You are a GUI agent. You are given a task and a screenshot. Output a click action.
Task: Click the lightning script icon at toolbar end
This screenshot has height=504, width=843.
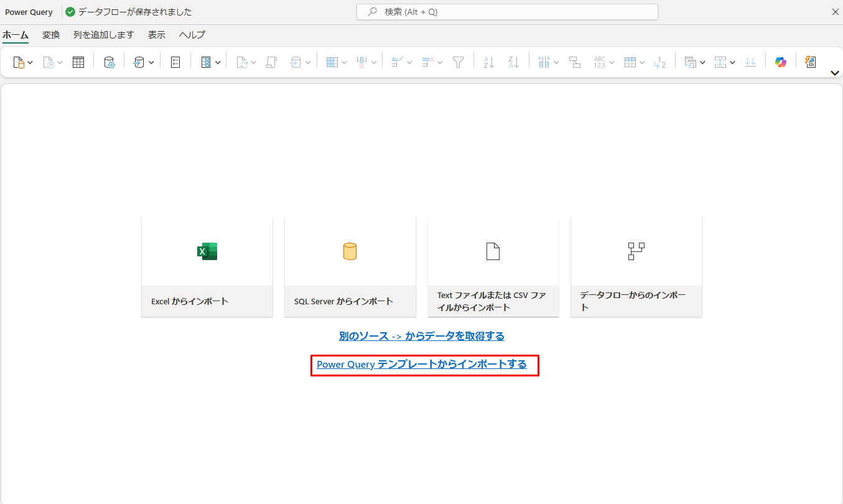(x=810, y=62)
